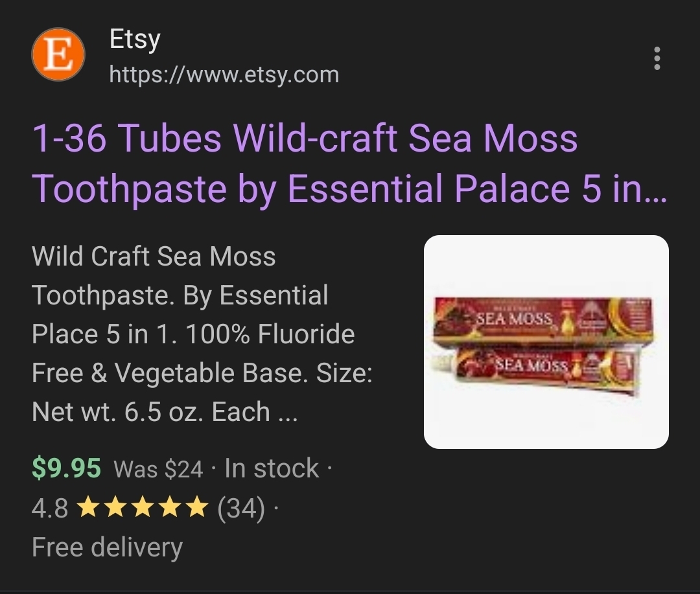Screen dimensions: 700x594
Task: Click the Wild Craft Sea Moss description snippet
Action: click(202, 334)
